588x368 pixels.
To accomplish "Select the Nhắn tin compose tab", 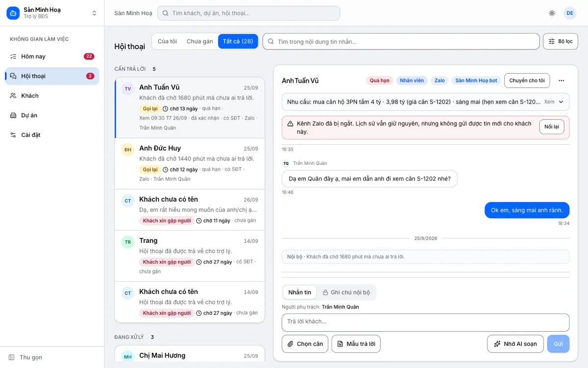I will tap(300, 292).
